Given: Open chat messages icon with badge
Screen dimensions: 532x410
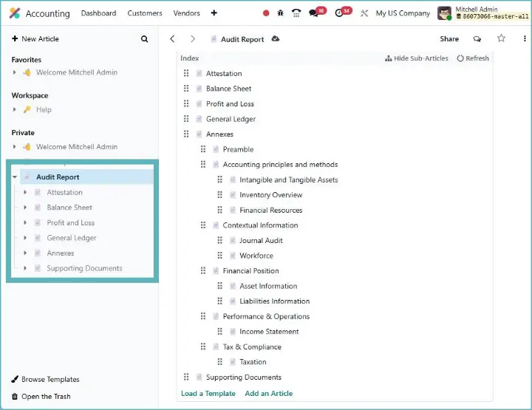Looking at the screenshot, I should click(316, 13).
